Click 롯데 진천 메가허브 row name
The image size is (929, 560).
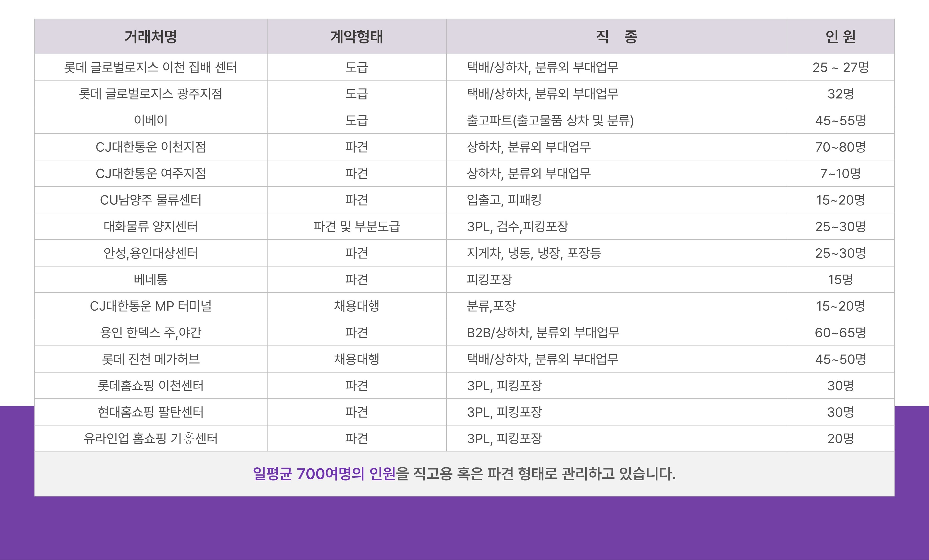point(150,359)
